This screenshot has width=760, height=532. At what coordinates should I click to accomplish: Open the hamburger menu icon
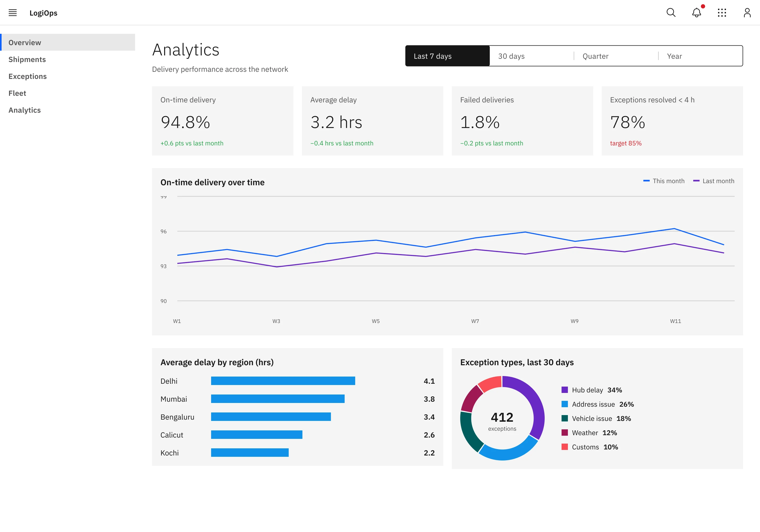coord(13,13)
